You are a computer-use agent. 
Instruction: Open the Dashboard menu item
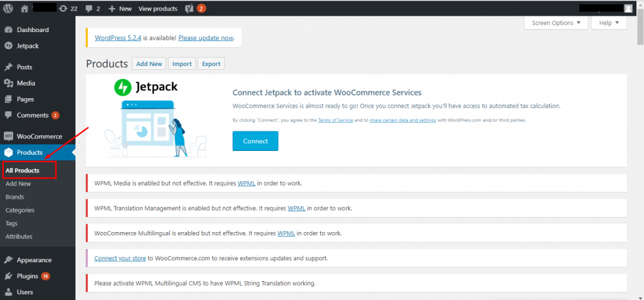tap(33, 30)
